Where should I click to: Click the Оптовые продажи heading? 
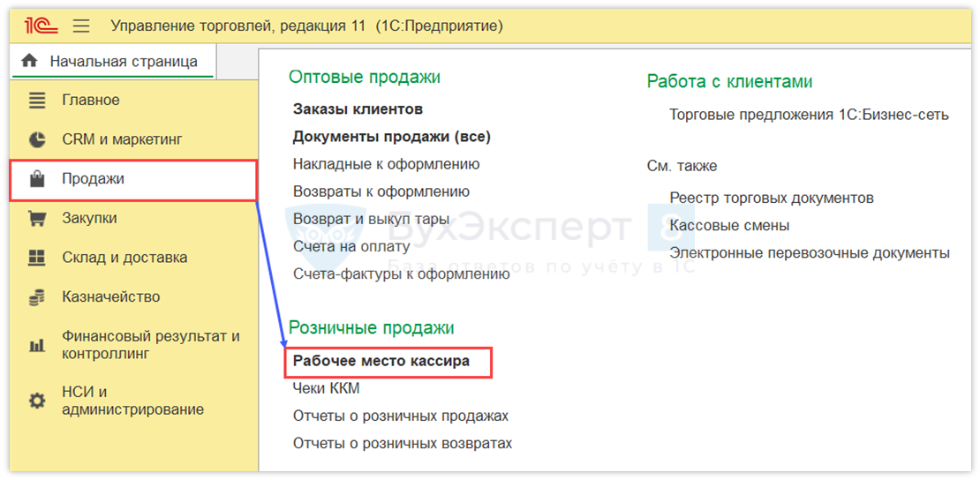click(365, 78)
